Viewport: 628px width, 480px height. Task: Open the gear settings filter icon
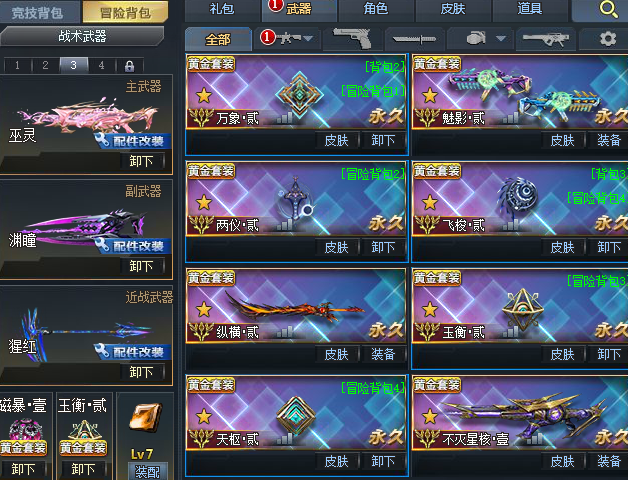point(608,39)
